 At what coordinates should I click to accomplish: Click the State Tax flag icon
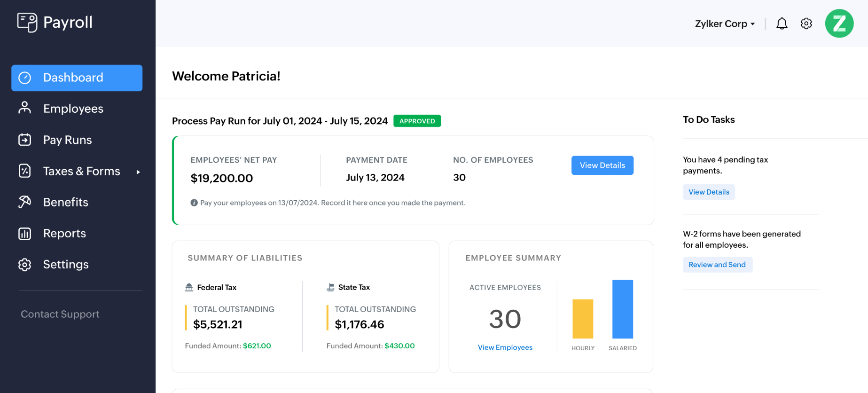330,287
